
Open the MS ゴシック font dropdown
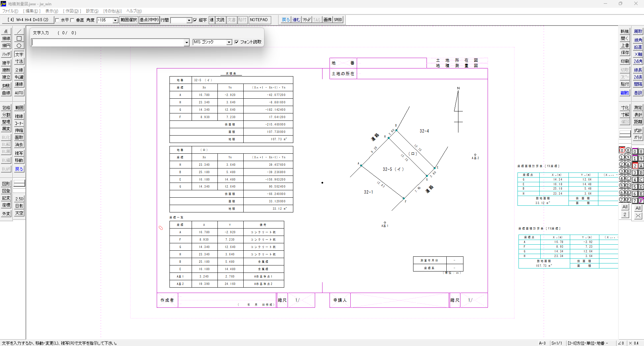[229, 42]
